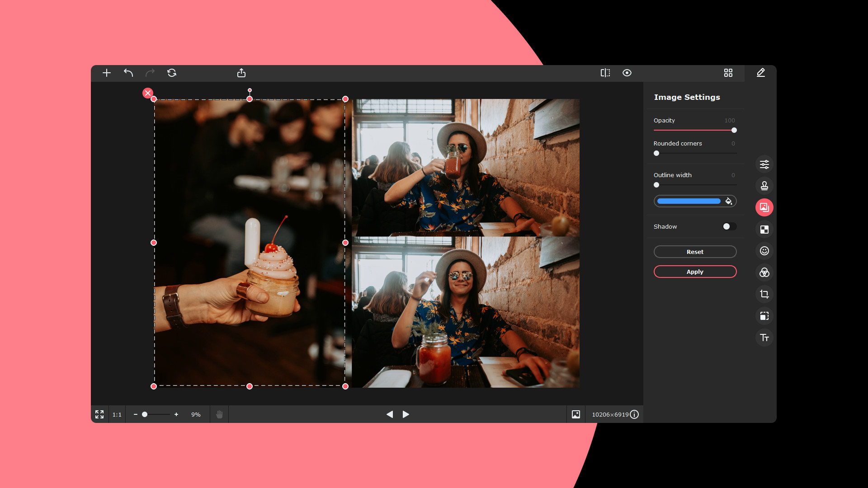Open the Crop tool

pyautogui.click(x=764, y=294)
